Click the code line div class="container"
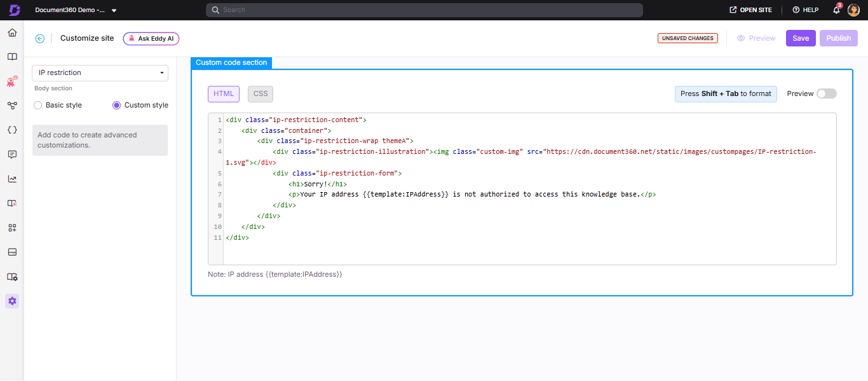868x381 pixels. [x=287, y=130]
